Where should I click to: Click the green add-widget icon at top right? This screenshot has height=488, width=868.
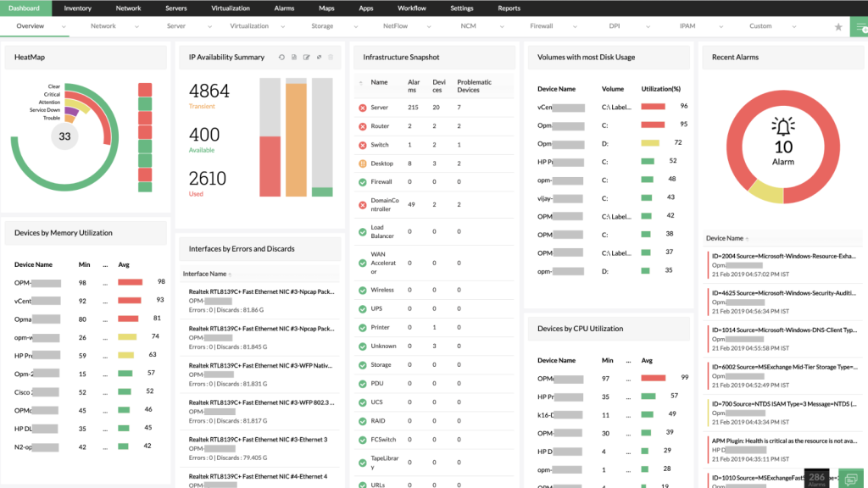(860, 26)
